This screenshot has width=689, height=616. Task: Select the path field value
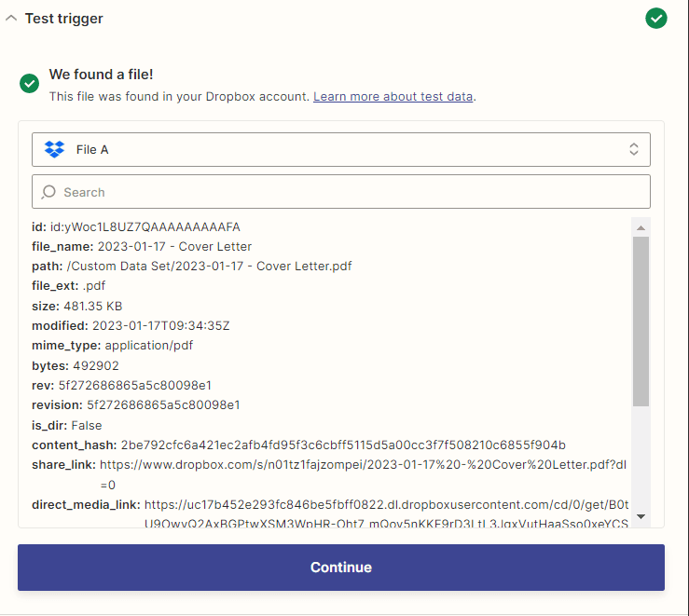tap(209, 267)
